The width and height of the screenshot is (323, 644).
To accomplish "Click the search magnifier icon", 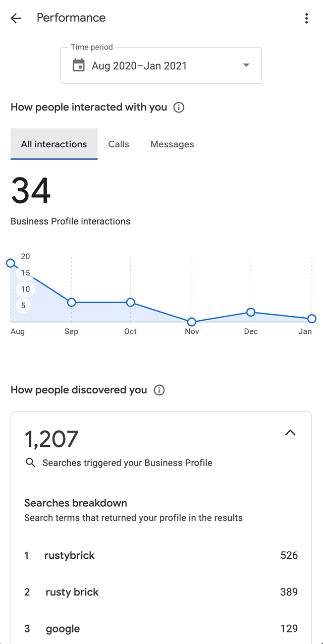I will point(31,463).
